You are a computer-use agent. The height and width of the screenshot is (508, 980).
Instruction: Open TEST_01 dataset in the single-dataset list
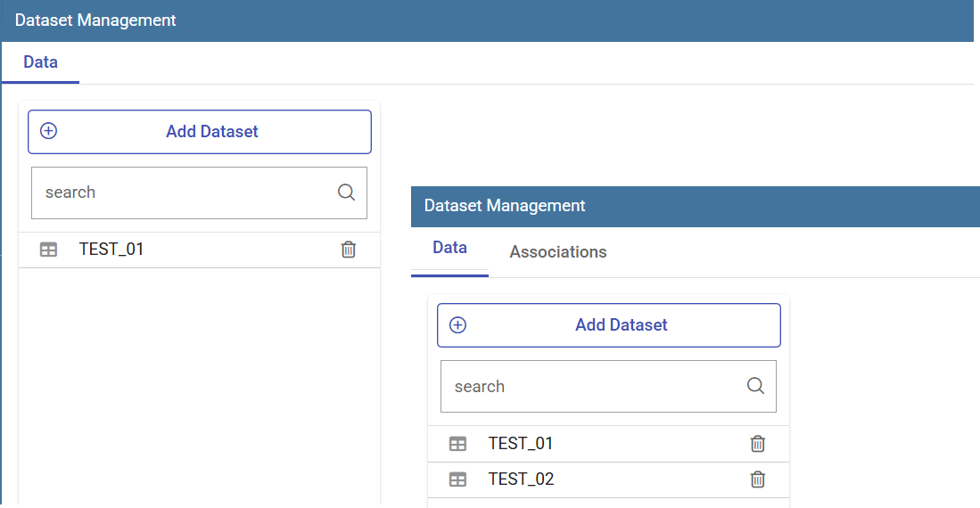200,250
